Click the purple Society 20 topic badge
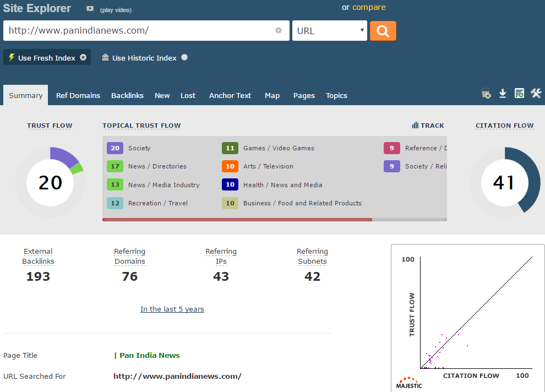Viewport: 545px width, 392px height. click(115, 148)
